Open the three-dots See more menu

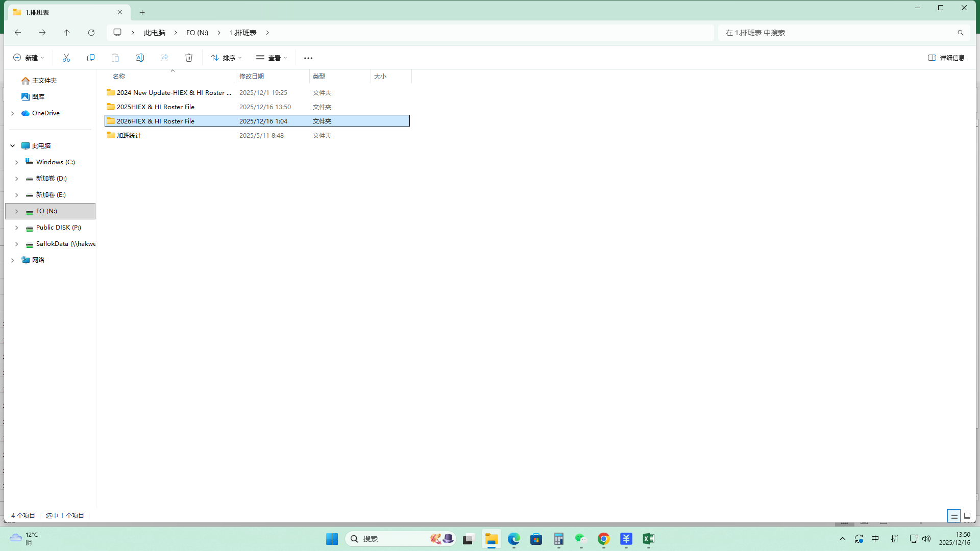[308, 58]
